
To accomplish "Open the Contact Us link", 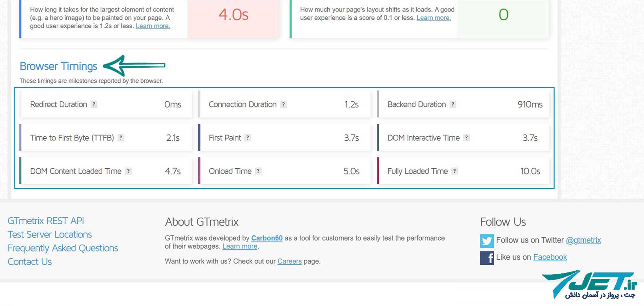I will click(30, 262).
